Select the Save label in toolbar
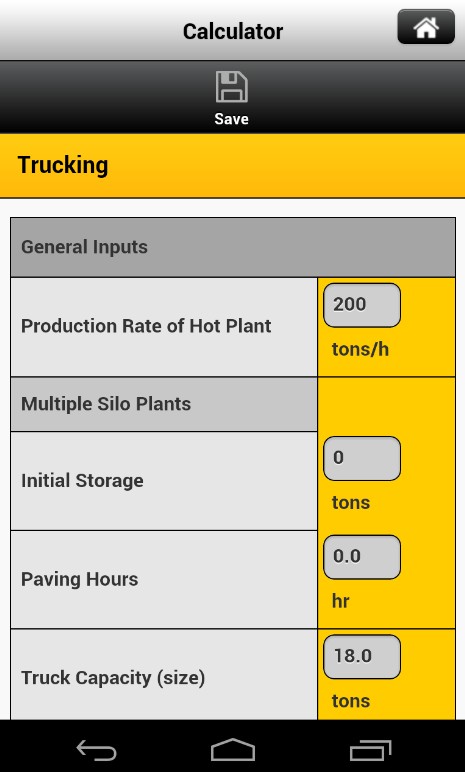 pos(232,119)
